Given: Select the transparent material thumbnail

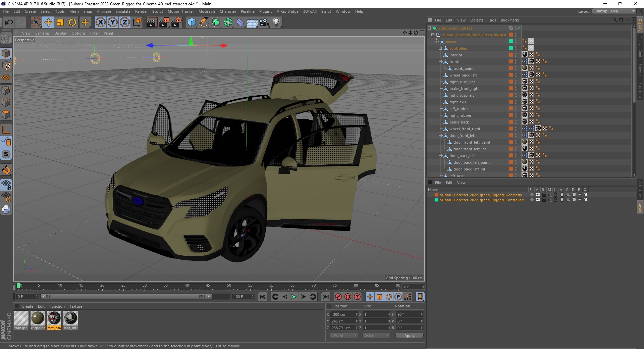Looking at the screenshot, I should pos(21,318).
